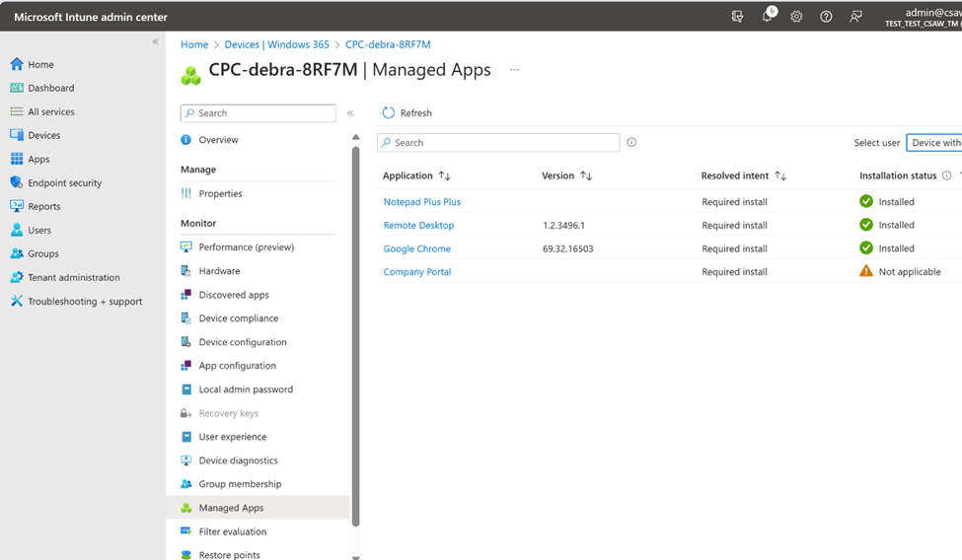Open the Select user dropdown

tap(934, 142)
